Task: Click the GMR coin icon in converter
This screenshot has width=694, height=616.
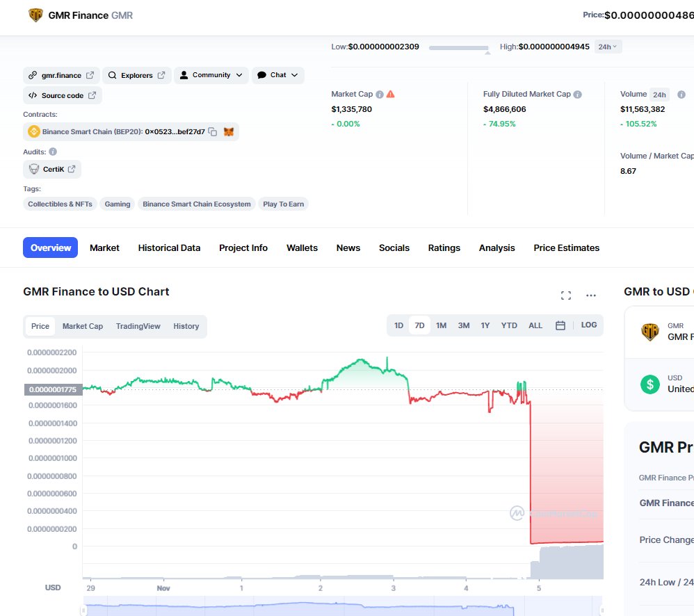Action: [650, 332]
